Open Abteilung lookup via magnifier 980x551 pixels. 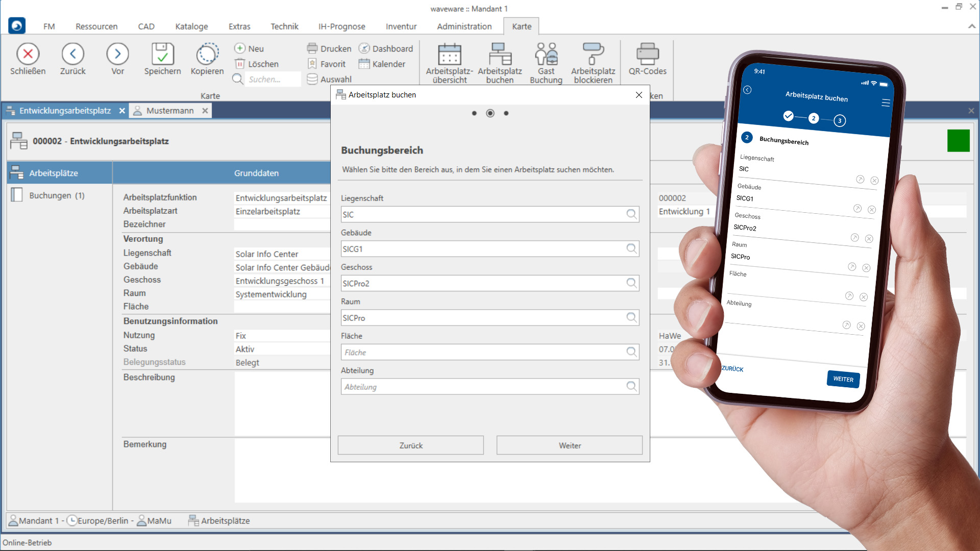(631, 386)
